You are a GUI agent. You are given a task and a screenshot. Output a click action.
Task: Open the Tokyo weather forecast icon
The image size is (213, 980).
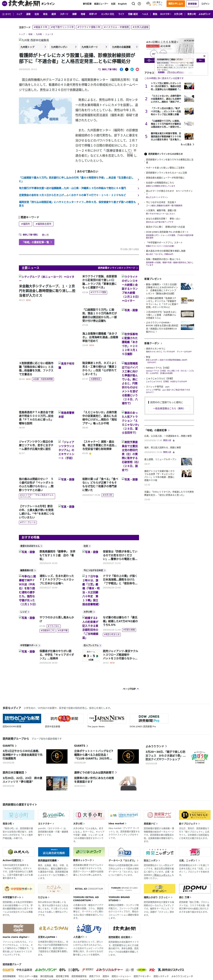[148, 4]
